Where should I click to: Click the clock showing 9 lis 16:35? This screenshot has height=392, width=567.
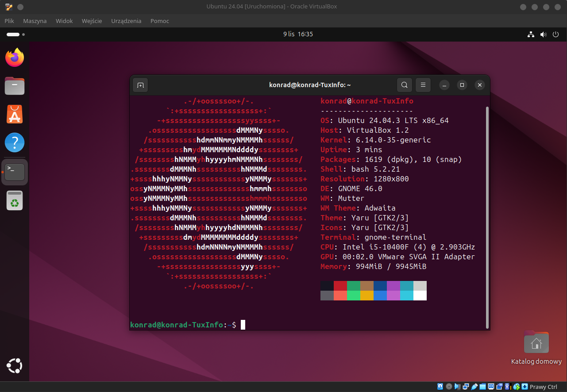(298, 34)
